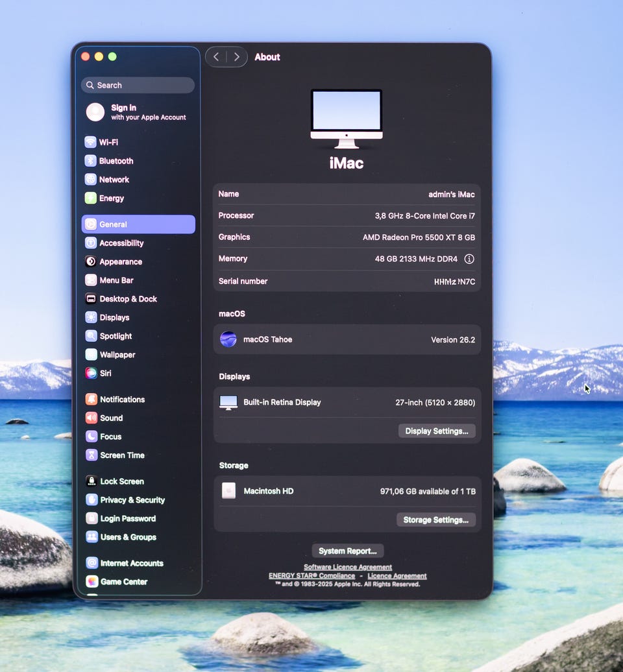
Task: Open Storage Settings button
Action: tap(436, 520)
